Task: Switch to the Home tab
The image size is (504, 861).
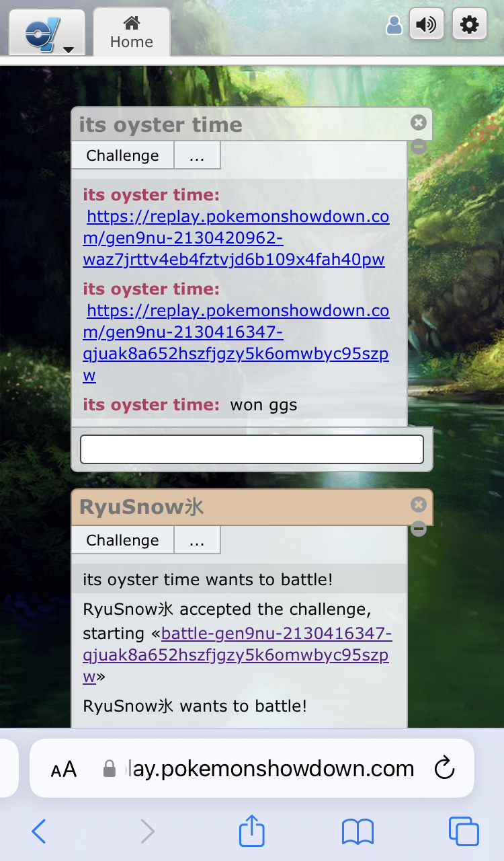Action: (132, 32)
